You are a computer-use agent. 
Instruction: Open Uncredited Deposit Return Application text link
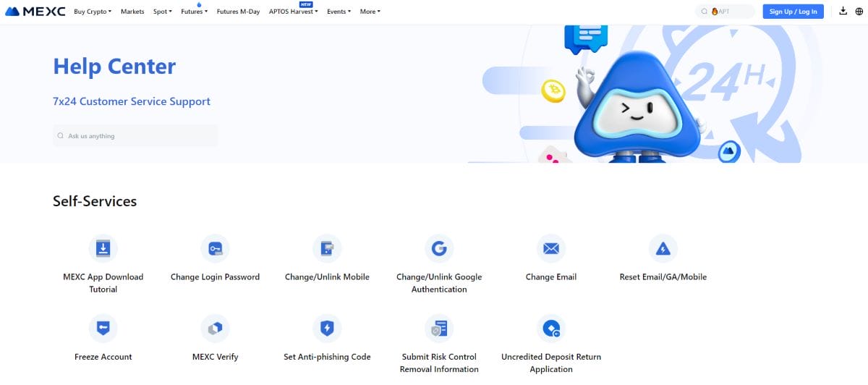click(551, 363)
